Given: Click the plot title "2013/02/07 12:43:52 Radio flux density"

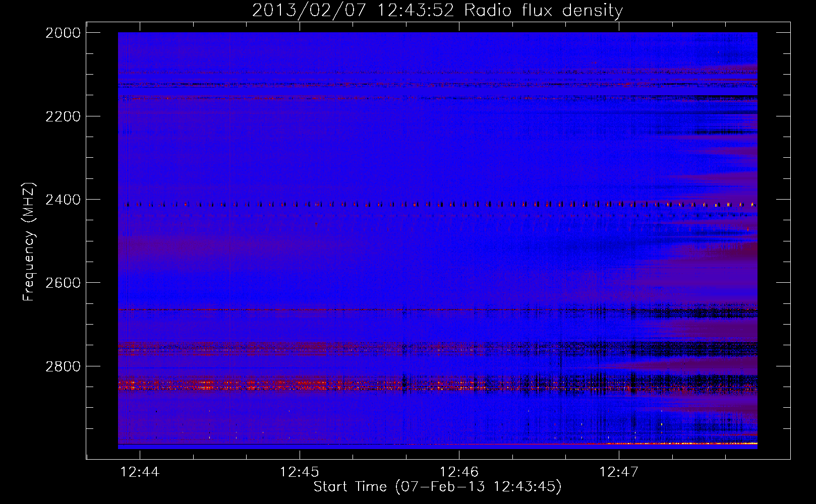Looking at the screenshot, I should 437,10.
